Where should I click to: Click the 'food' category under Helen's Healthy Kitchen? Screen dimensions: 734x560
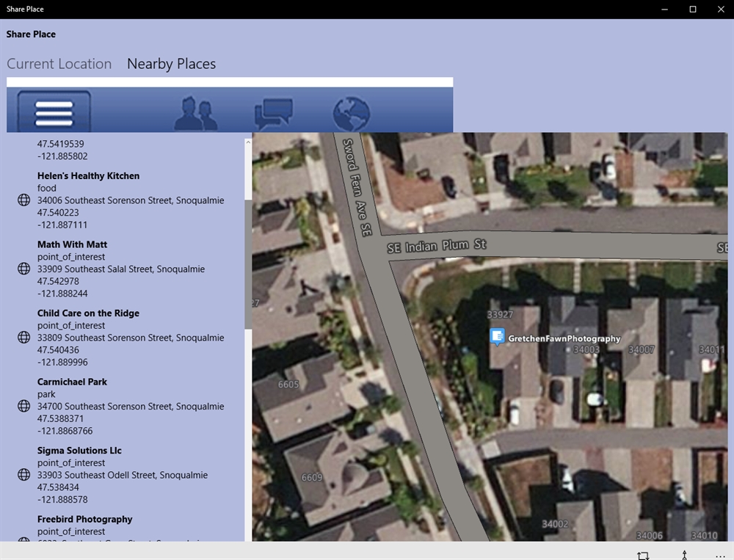pyautogui.click(x=47, y=188)
